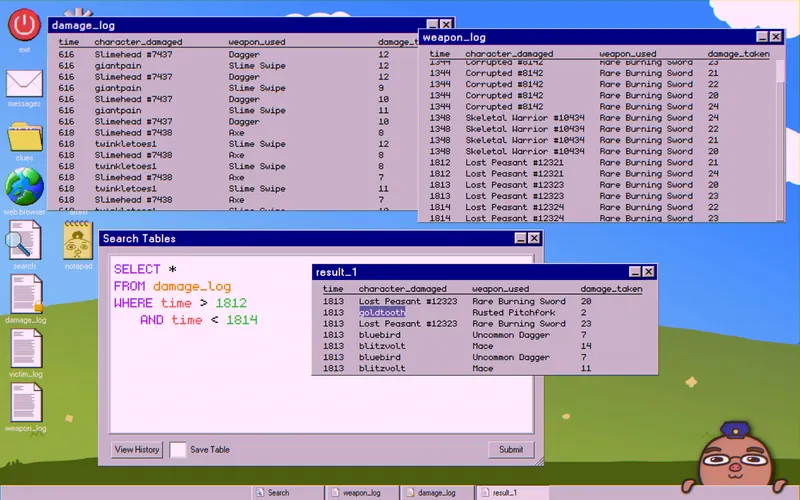Switch to weapon_log taskbar item

[362, 493]
